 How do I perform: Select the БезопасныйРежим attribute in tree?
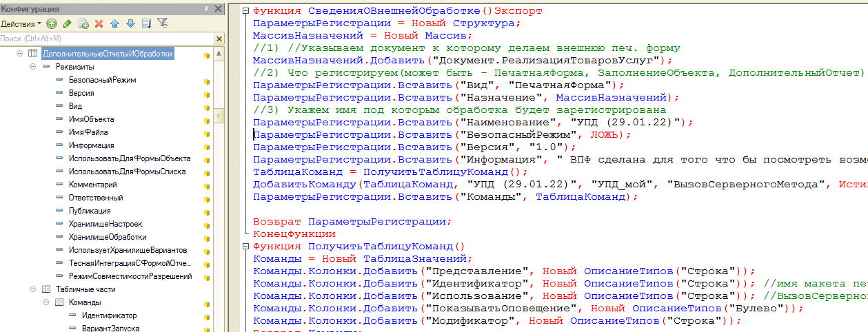point(102,80)
